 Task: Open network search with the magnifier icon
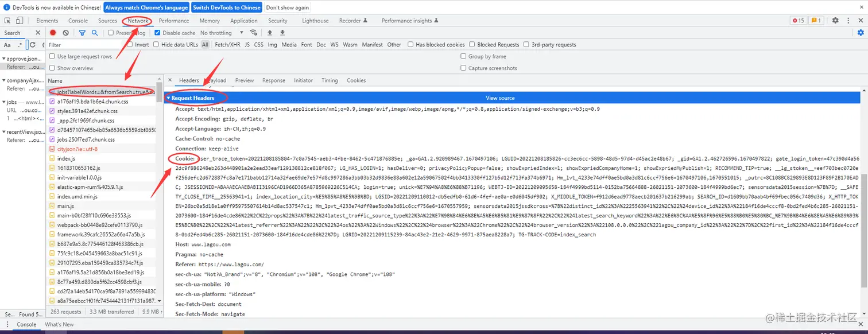(95, 33)
